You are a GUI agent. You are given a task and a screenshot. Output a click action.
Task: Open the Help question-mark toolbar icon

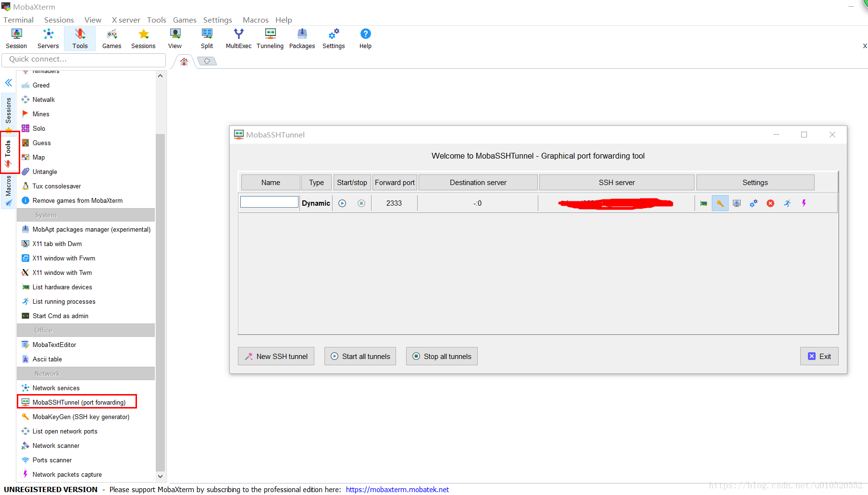(x=365, y=38)
